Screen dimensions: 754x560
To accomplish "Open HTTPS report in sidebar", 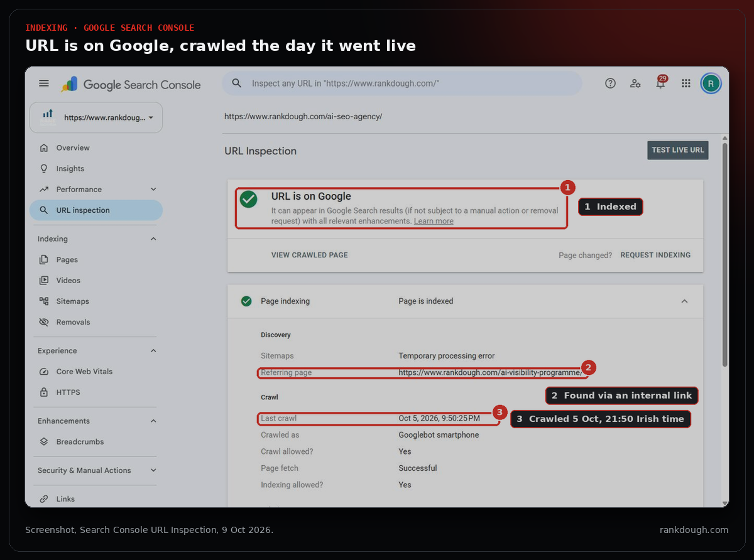I will pyautogui.click(x=96, y=392).
